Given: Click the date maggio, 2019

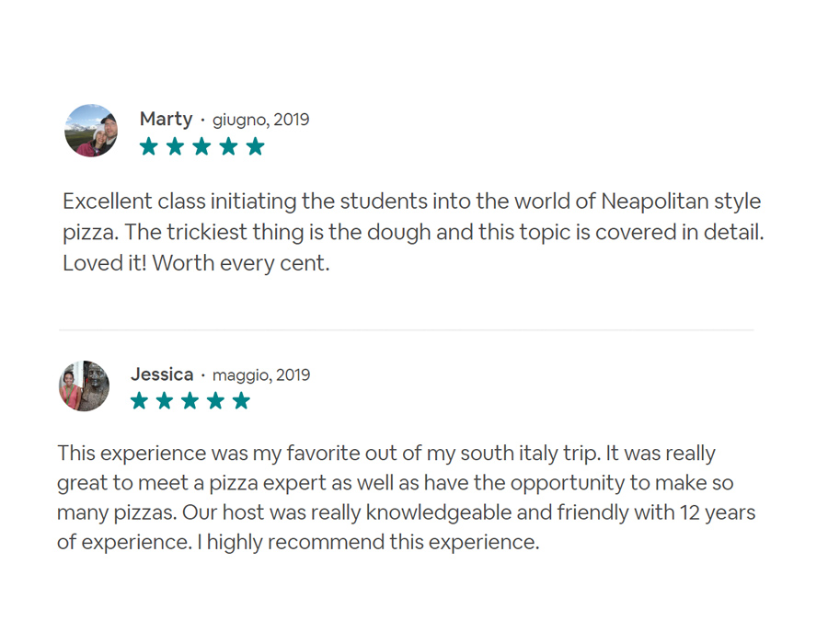Looking at the screenshot, I should tap(261, 375).
